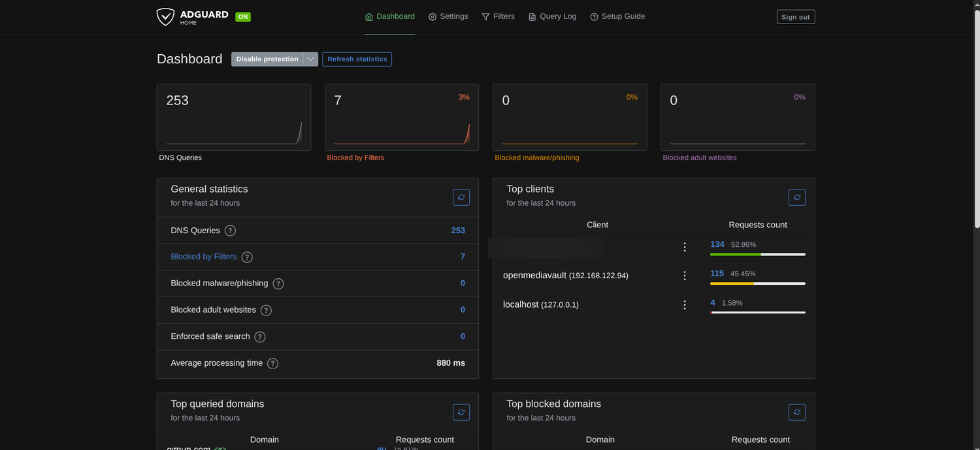This screenshot has height=450, width=980.
Task: Click the 115 requests count for openmediavault
Action: 717,274
